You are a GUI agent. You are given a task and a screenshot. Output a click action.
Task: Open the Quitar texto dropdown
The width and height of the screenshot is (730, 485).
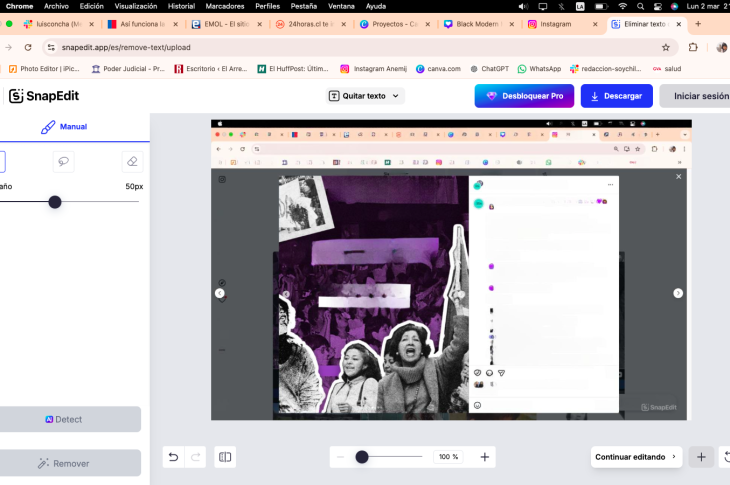[x=365, y=96]
